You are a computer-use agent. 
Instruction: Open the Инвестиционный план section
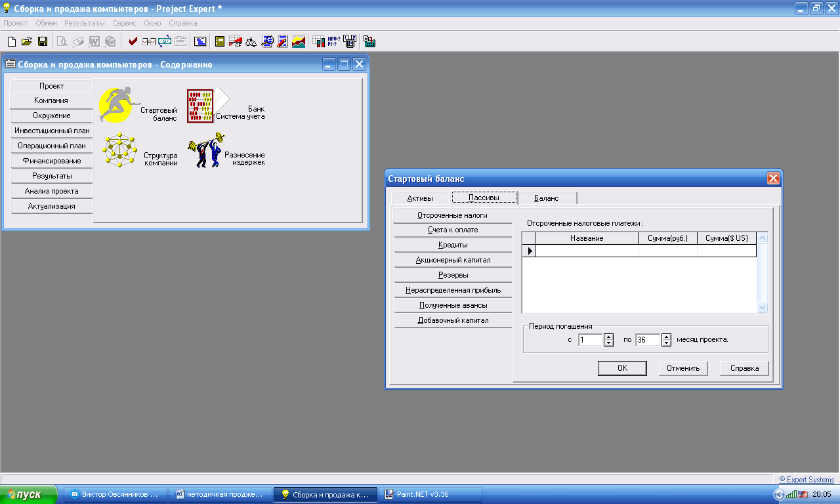51,131
